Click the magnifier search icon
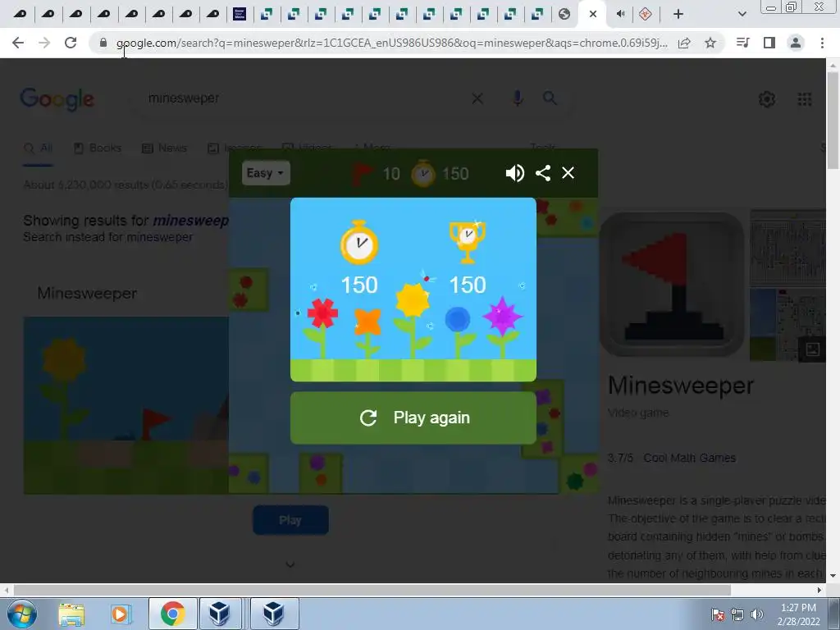This screenshot has width=840, height=630. [x=550, y=98]
